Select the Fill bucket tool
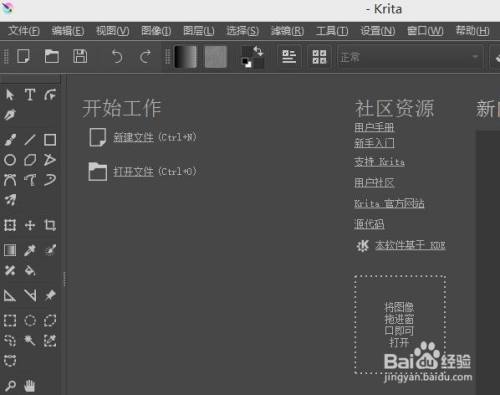Image resolution: width=500 pixels, height=395 pixels. 30,270
